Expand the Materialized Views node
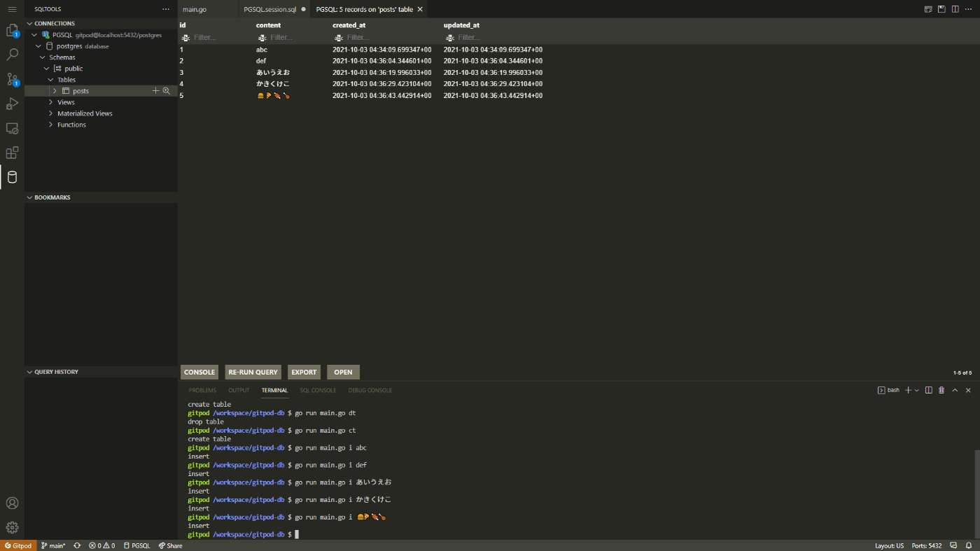 point(51,113)
